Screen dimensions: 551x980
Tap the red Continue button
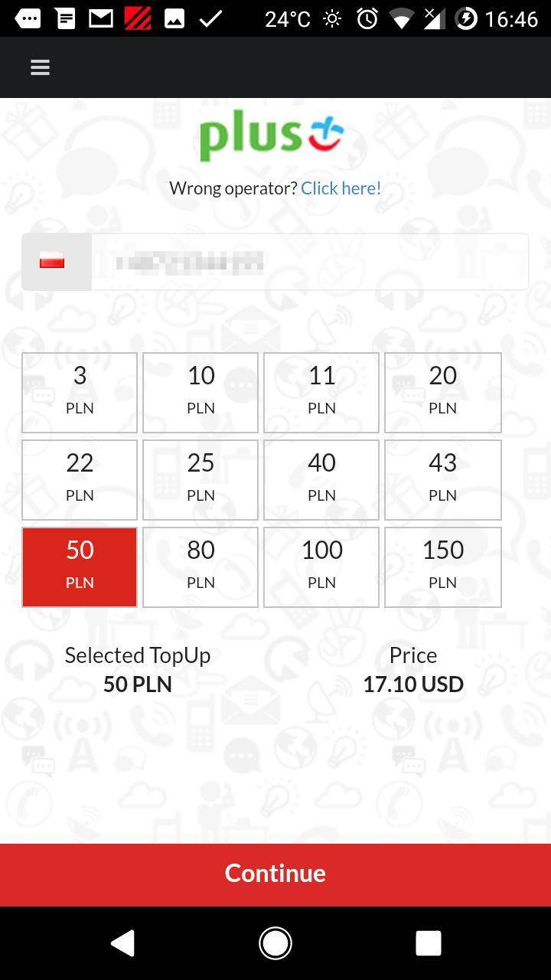click(x=275, y=874)
